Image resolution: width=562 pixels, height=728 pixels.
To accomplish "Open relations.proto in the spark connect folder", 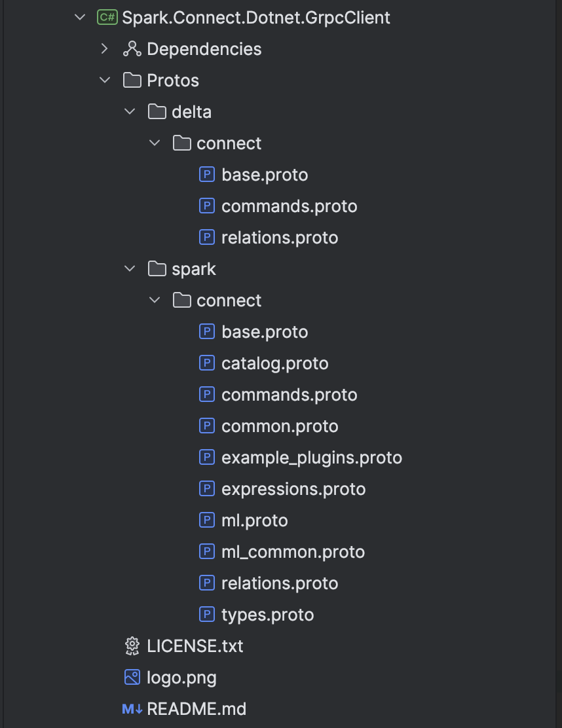I will pyautogui.click(x=280, y=583).
